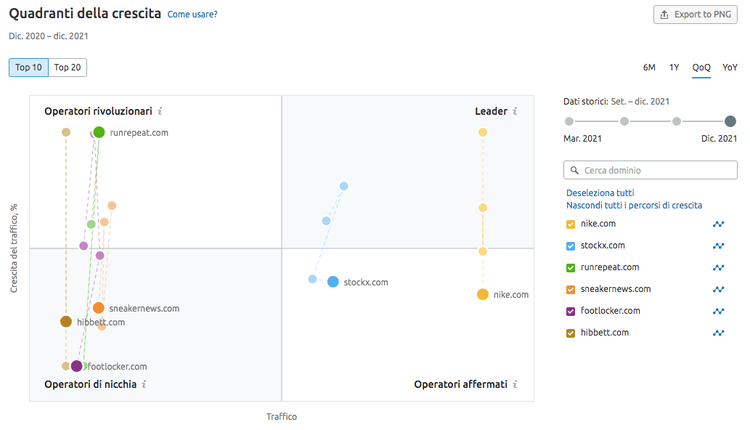Click info icon next to Operatori rivoluzionari

pos(160,111)
